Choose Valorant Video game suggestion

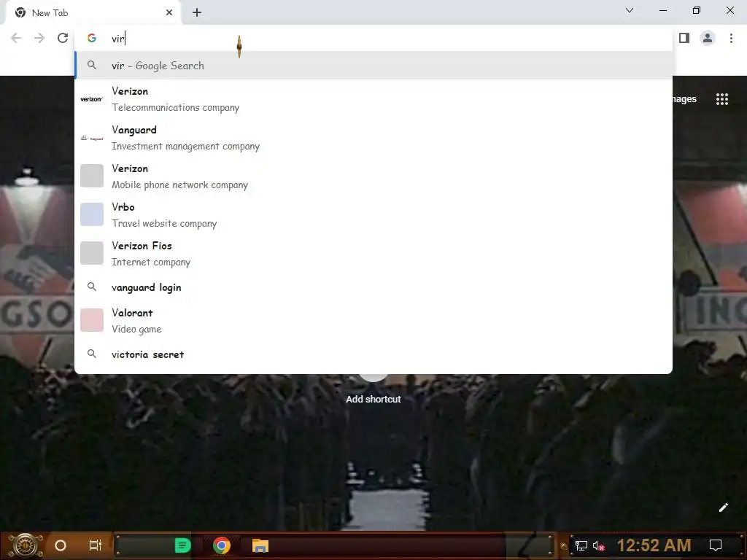pyautogui.click(x=373, y=321)
